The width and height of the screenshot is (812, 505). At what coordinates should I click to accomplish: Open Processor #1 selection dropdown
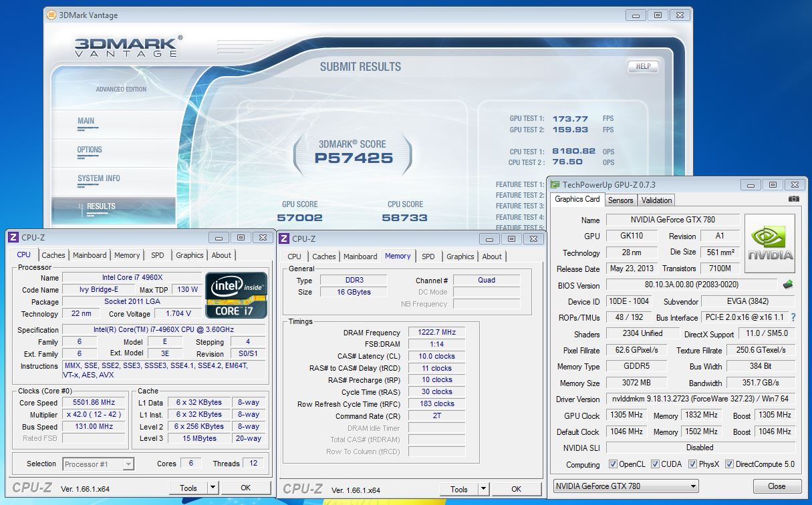point(99,464)
